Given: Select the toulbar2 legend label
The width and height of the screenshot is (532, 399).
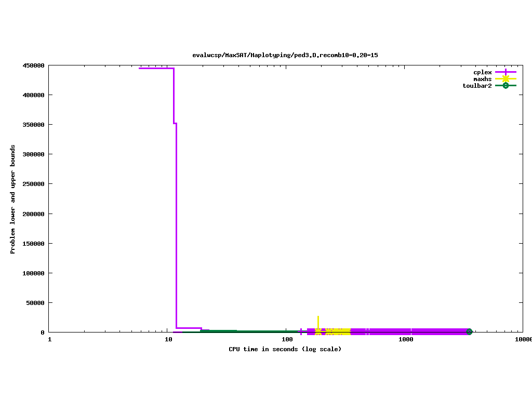Looking at the screenshot, I should (477, 86).
